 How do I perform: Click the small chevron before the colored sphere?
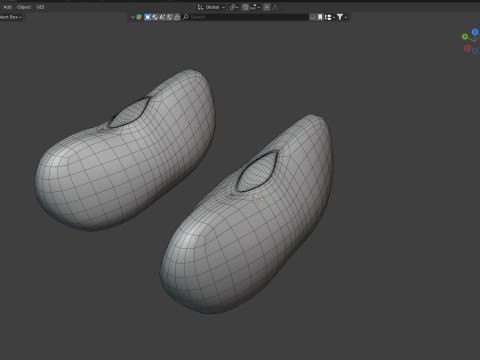pyautogui.click(x=133, y=17)
